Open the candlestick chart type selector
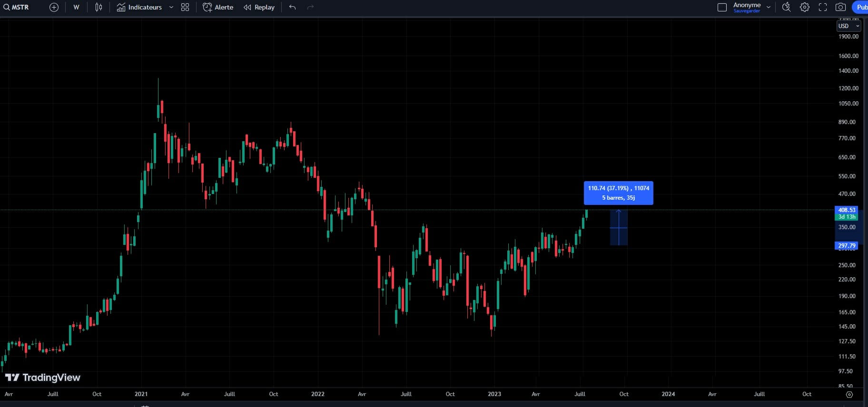The width and height of the screenshot is (868, 407). coord(99,7)
